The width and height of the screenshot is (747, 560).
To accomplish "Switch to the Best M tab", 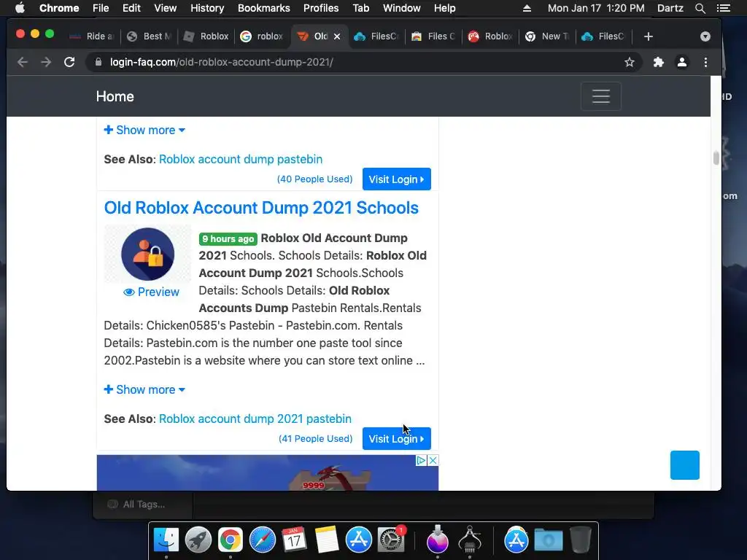I will point(149,36).
